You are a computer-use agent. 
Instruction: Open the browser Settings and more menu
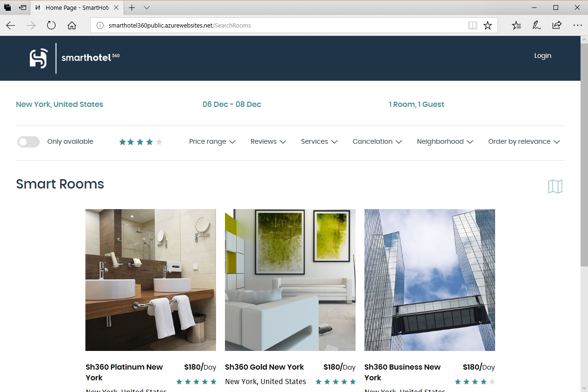578,26
